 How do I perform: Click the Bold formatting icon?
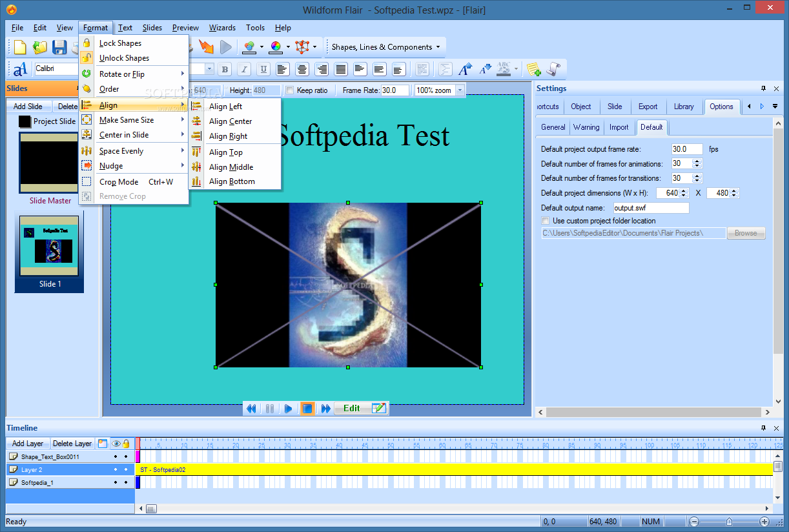225,69
